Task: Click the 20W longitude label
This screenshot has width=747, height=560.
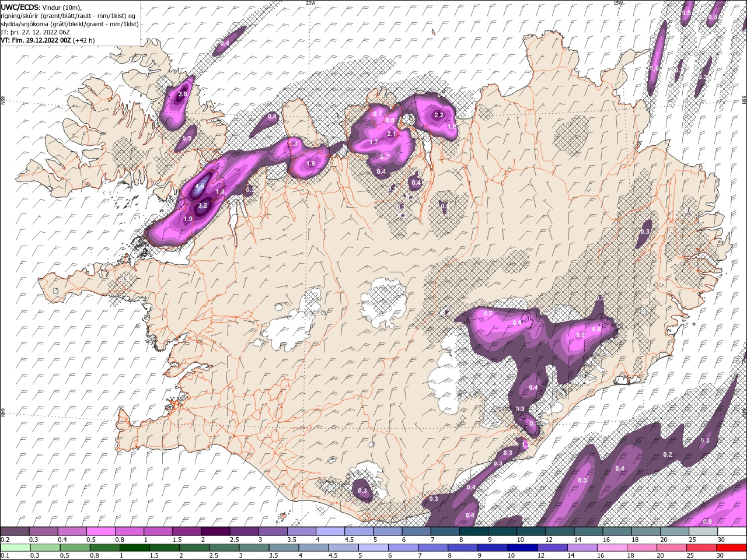Action: 310,3
